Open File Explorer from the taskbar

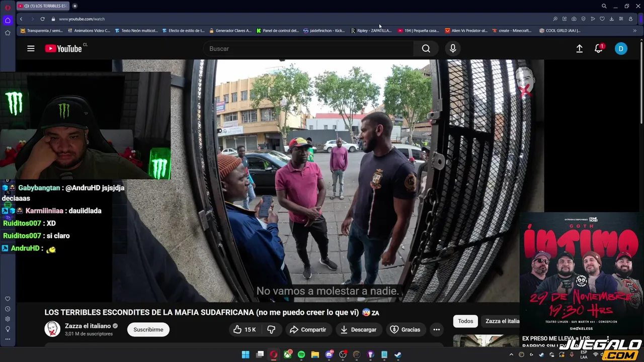[315, 354]
